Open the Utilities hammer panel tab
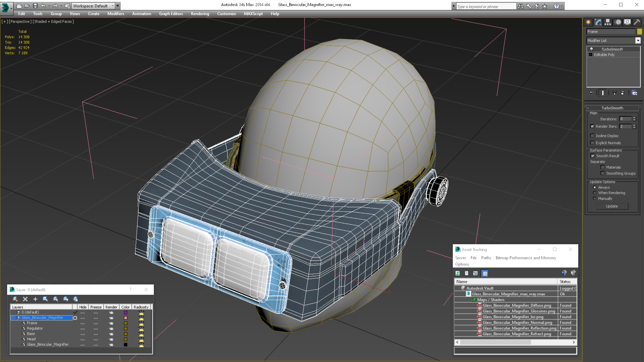This screenshot has width=644, height=362. [x=637, y=22]
